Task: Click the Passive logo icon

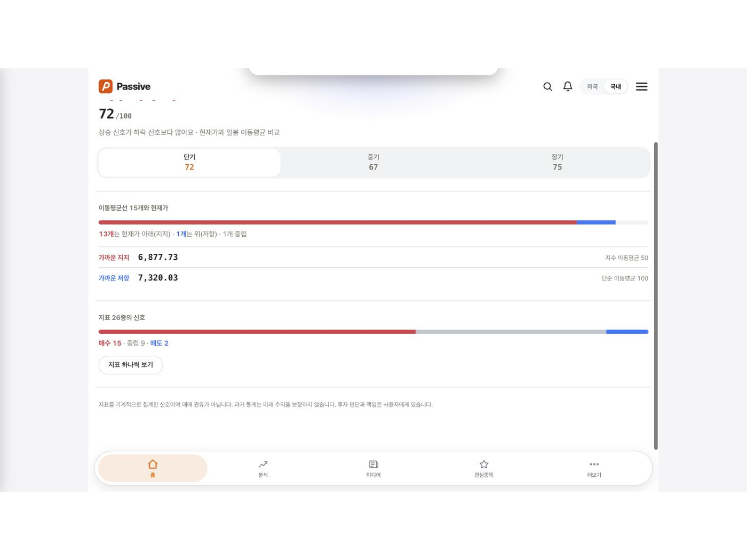Action: point(106,86)
